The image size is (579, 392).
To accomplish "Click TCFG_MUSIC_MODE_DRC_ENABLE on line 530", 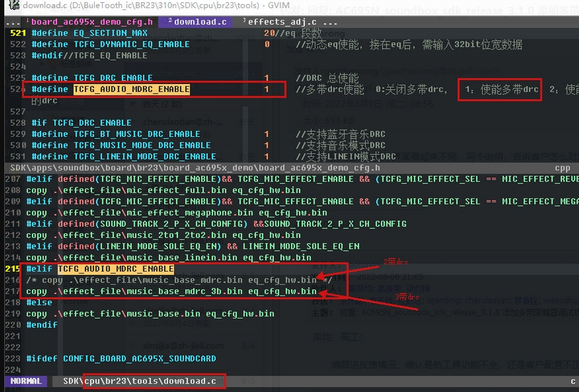I will click(142, 145).
